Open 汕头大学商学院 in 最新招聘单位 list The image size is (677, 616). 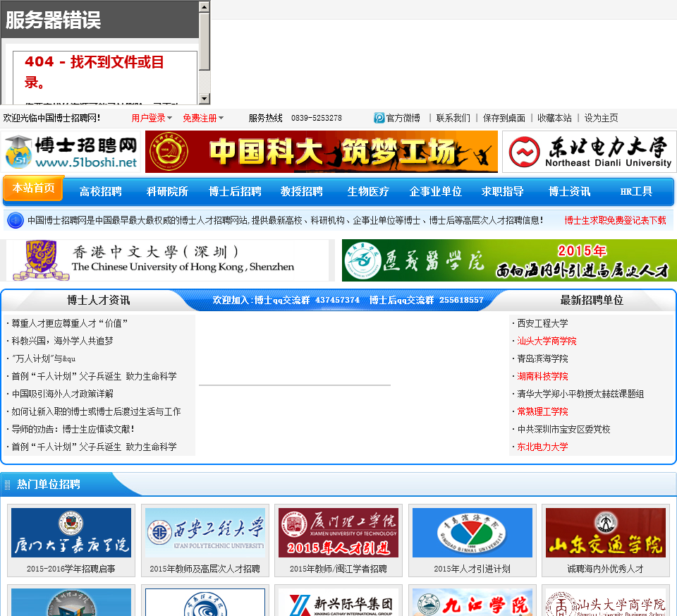(547, 341)
